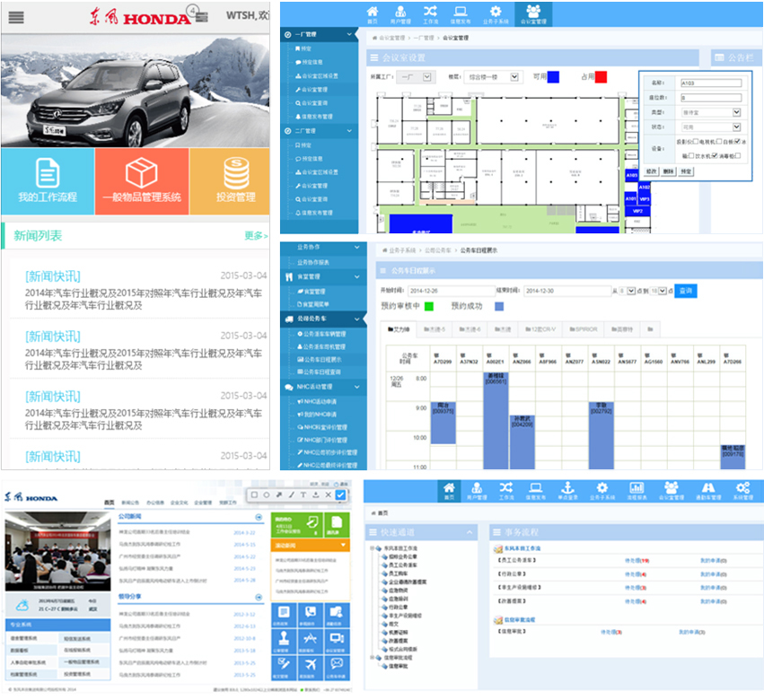Check the 电视机 equipment checkbox
764x700 pixels.
coord(719,141)
